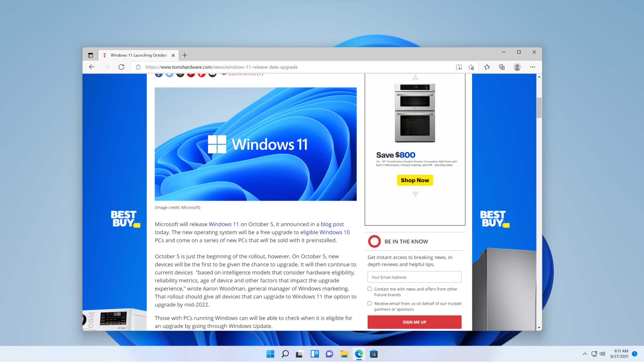
Task: Click the Edge profile account icon
Action: pos(517,67)
